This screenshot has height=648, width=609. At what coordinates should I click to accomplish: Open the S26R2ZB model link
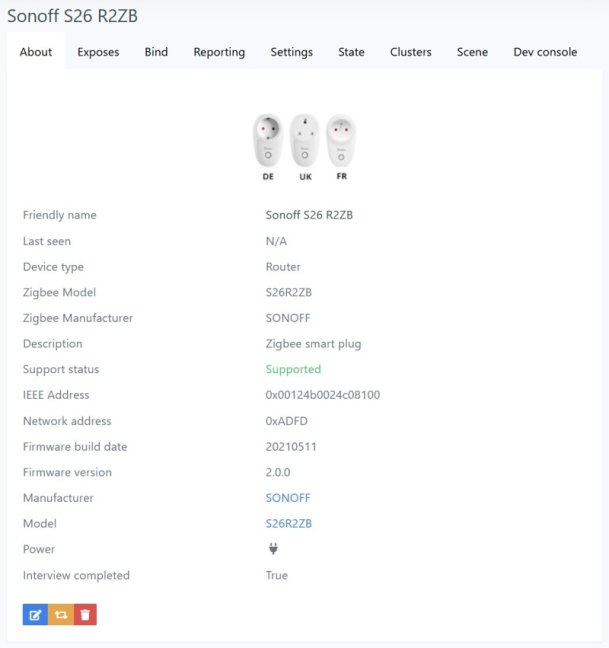[x=289, y=524]
